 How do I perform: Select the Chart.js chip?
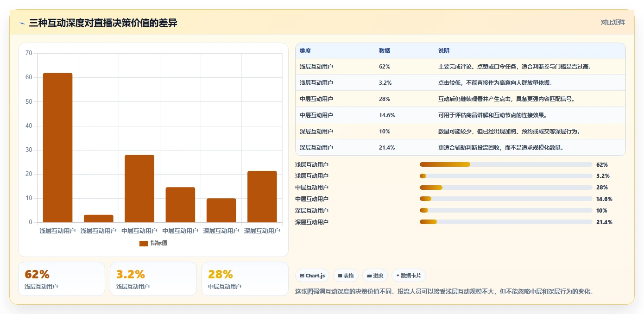coord(313,276)
